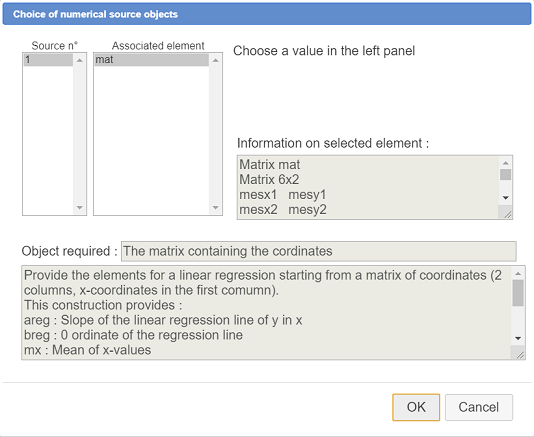
Task: Cancel the source objects dialog
Action: [478, 407]
